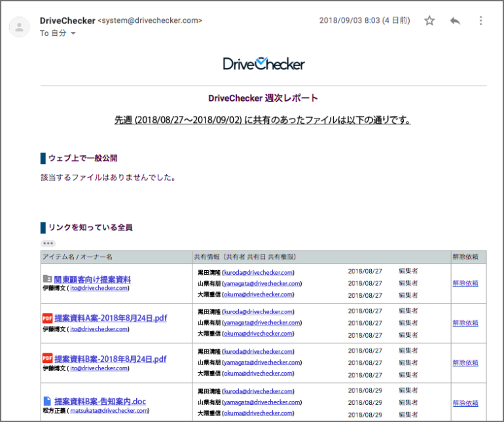Viewport: 504px width, 422px height.
Task: Click okuma@drivechecker.com in 提案資料A案 row
Action: (x=259, y=334)
